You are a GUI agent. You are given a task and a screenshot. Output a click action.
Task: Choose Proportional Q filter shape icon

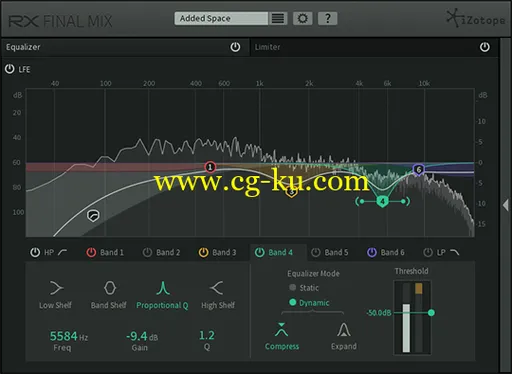tap(163, 288)
